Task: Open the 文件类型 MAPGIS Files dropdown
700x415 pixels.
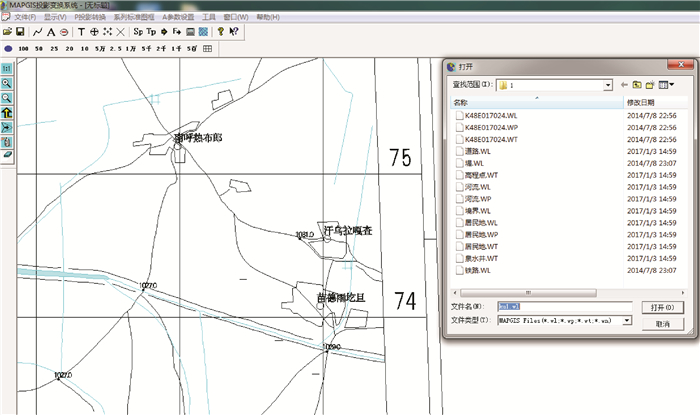Action: (x=627, y=320)
